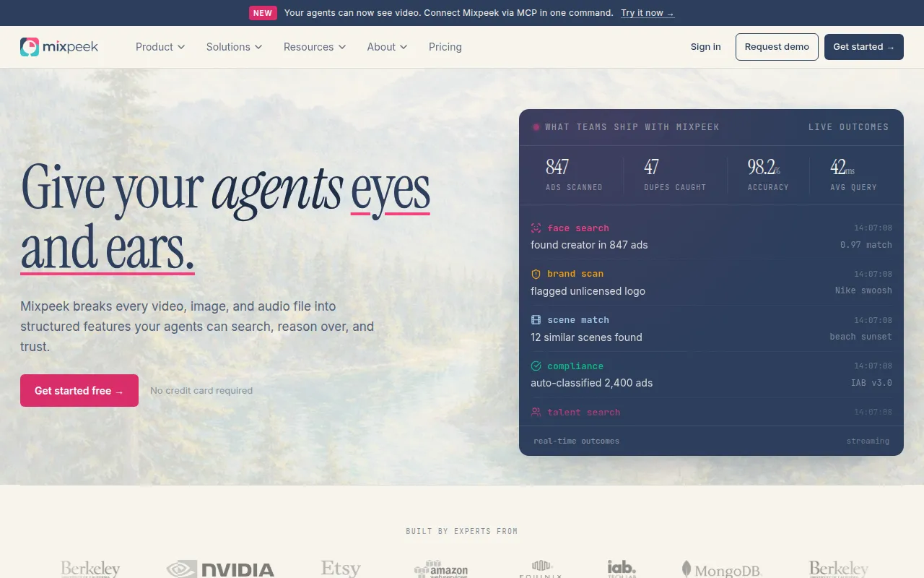Screen dimensions: 924x578
Task: Click the scene match film icon
Action: click(536, 320)
